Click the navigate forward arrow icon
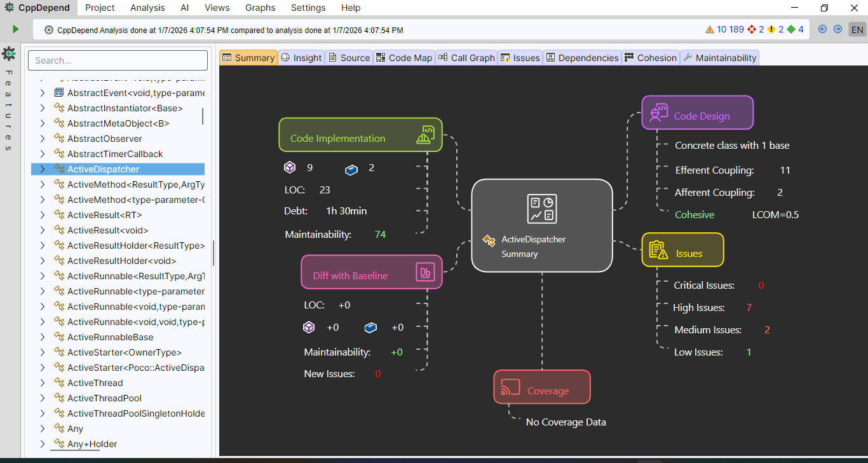This screenshot has width=868, height=463. (837, 29)
